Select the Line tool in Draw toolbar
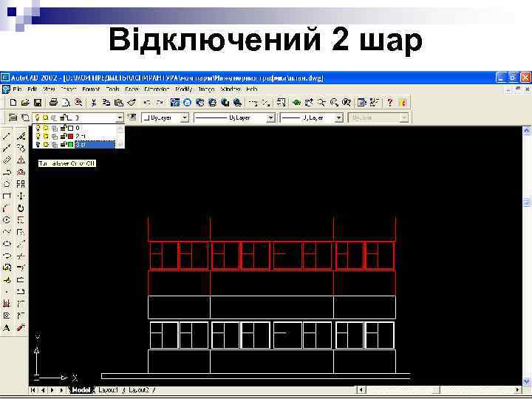This screenshot has height=399, width=532. click(x=7, y=137)
